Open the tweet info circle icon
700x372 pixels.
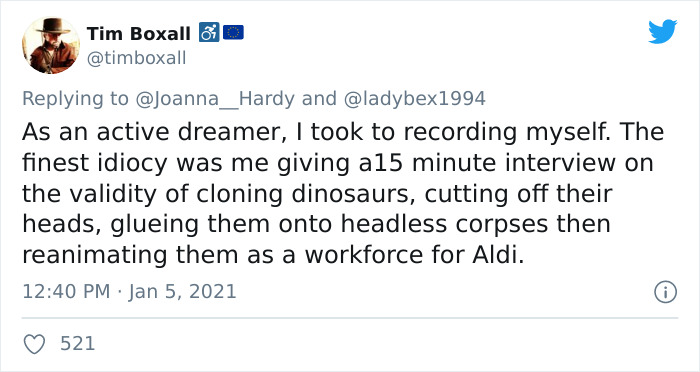click(665, 292)
